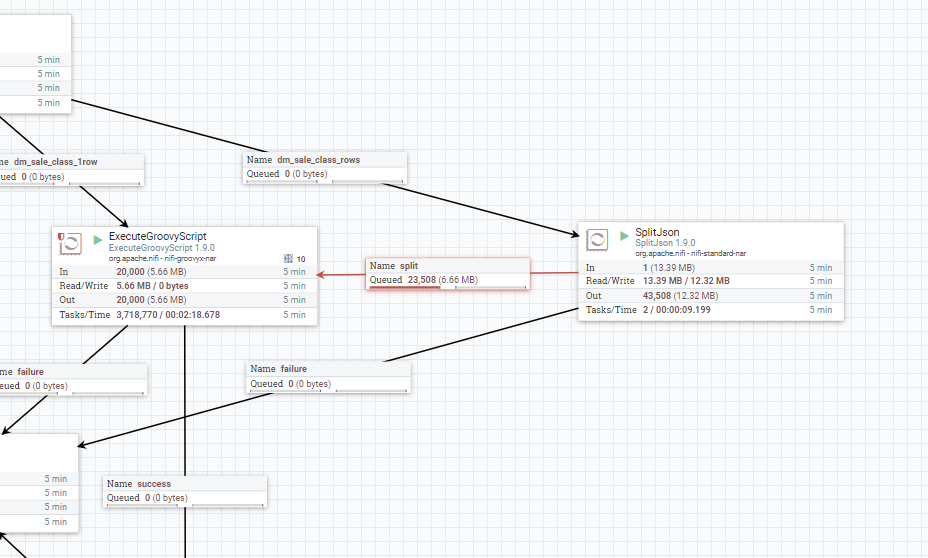Image resolution: width=928 pixels, height=558 pixels.
Task: Click 5 min on ExecuteGroovyScript In row
Action: tap(294, 272)
